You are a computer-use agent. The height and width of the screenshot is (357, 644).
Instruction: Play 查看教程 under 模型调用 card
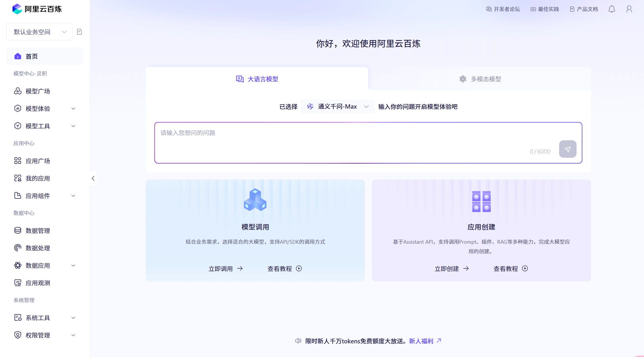pos(284,269)
